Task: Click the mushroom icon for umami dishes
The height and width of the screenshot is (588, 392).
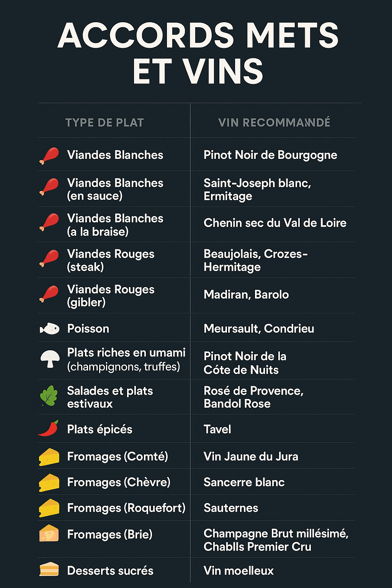Action: [x=50, y=359]
